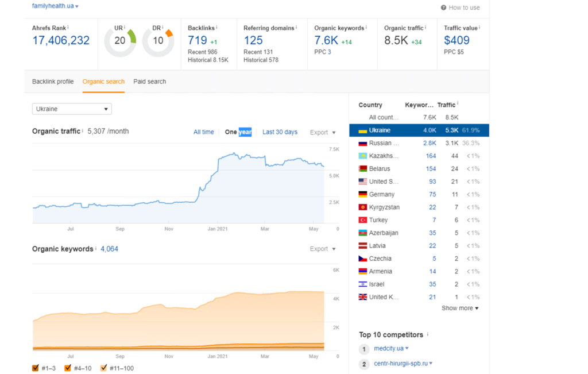Uncheck the #1–3 positions checkbox
The image size is (588, 374).
(x=36, y=368)
